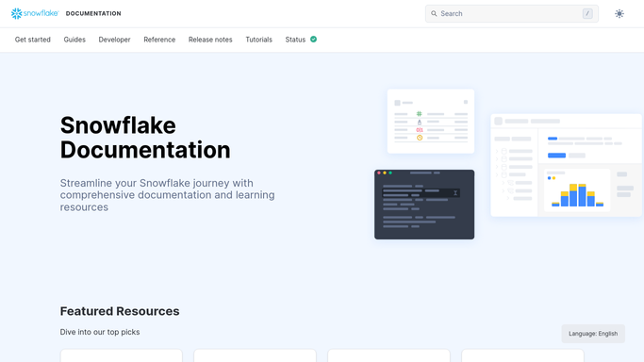Open the Developer section
The image size is (644, 362).
[x=115, y=40]
